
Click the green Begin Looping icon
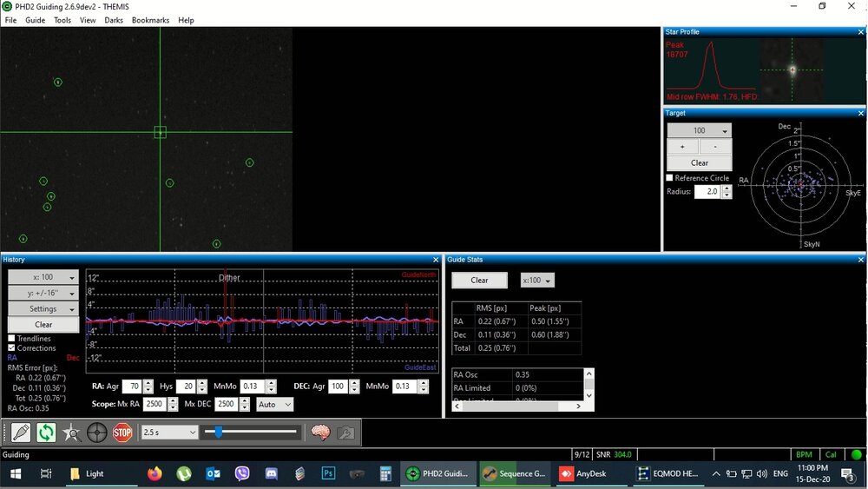(x=46, y=432)
